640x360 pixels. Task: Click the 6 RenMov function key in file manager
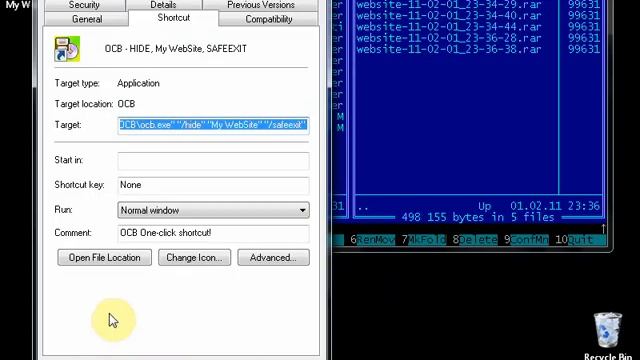pos(373,240)
